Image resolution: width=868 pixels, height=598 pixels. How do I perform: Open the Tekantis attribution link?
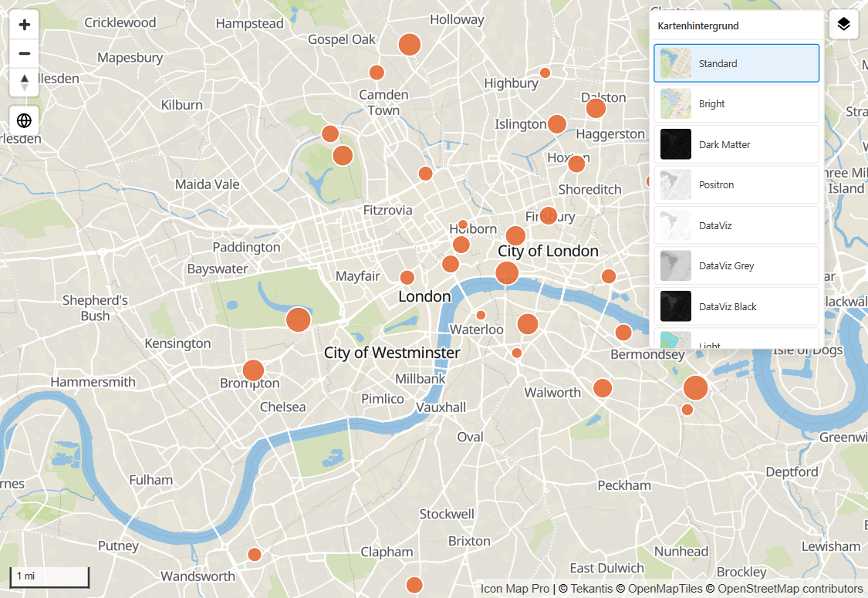tap(591, 589)
